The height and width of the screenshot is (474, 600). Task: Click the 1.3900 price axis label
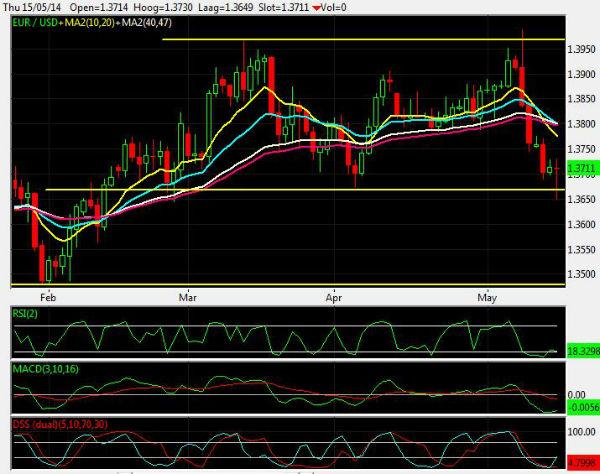tap(582, 74)
